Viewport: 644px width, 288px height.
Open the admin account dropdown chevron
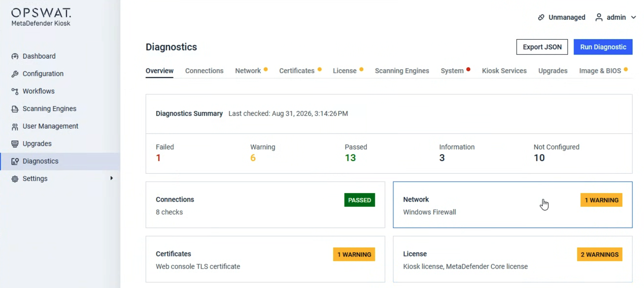[x=633, y=17]
